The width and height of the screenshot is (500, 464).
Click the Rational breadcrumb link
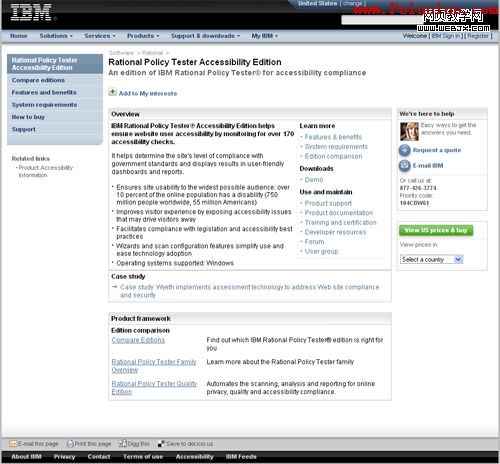[x=152, y=53]
